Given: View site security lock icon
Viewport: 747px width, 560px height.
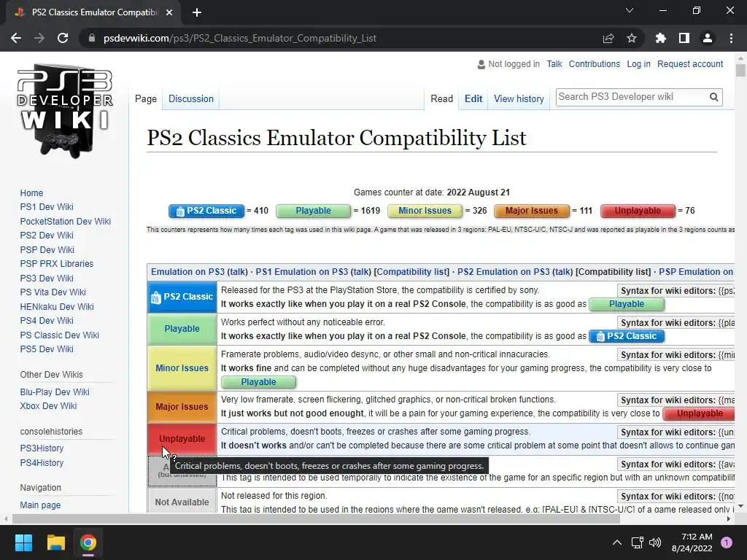Looking at the screenshot, I should click(x=91, y=38).
